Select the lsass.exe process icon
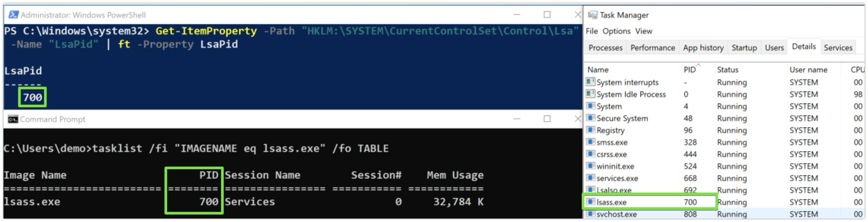 coord(592,202)
